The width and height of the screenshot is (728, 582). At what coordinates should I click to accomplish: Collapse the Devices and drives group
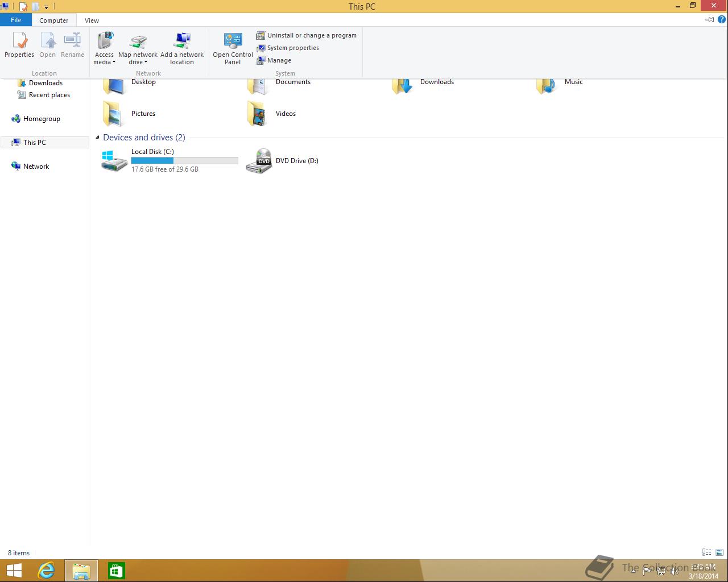click(x=97, y=138)
